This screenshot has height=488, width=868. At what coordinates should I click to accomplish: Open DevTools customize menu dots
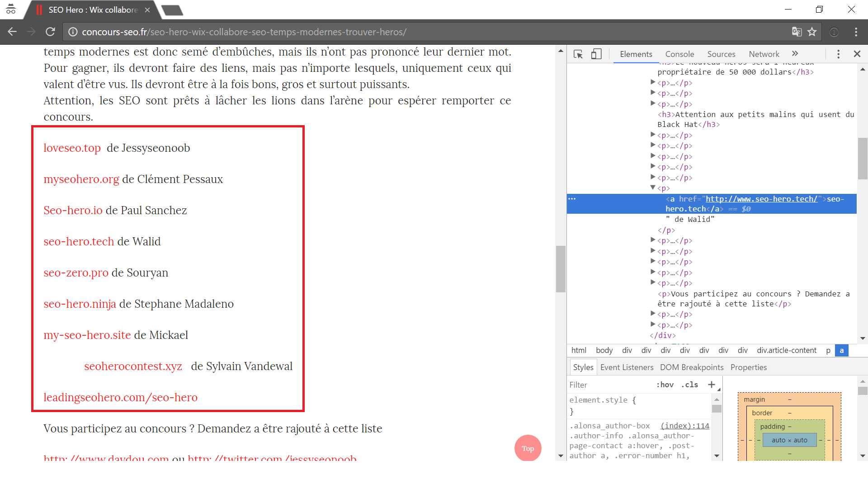click(x=838, y=54)
